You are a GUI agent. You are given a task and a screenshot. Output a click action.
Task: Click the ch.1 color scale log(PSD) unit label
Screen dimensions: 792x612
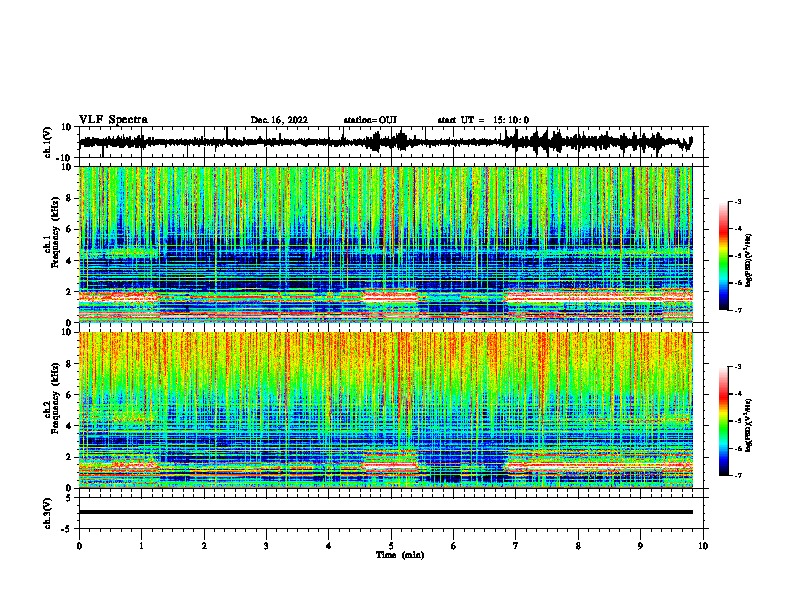click(750, 260)
